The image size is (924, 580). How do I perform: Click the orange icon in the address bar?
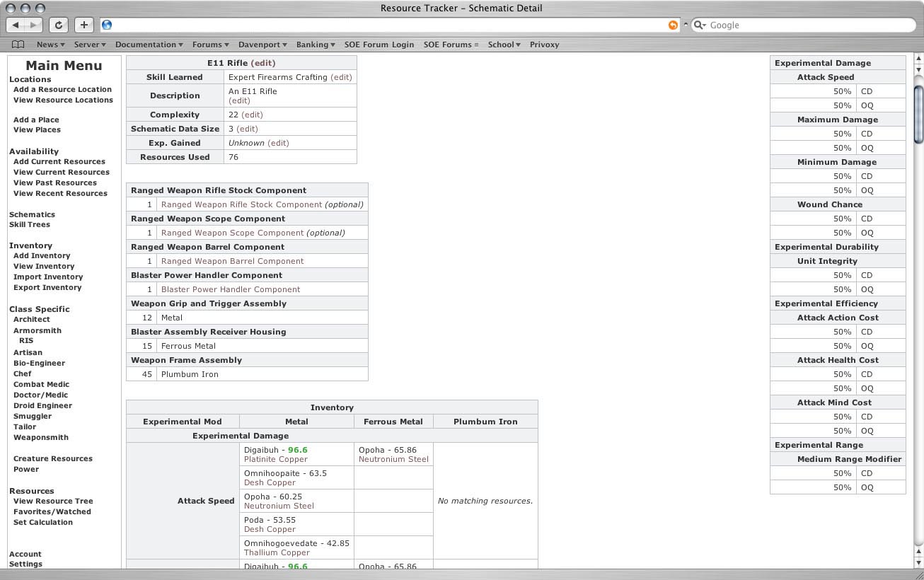(x=673, y=25)
